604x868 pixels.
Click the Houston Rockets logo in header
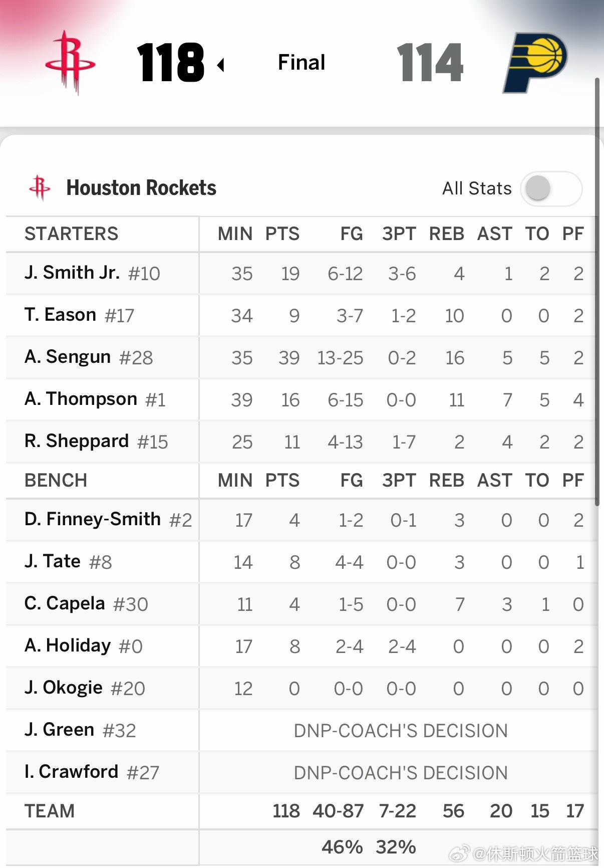click(70, 62)
